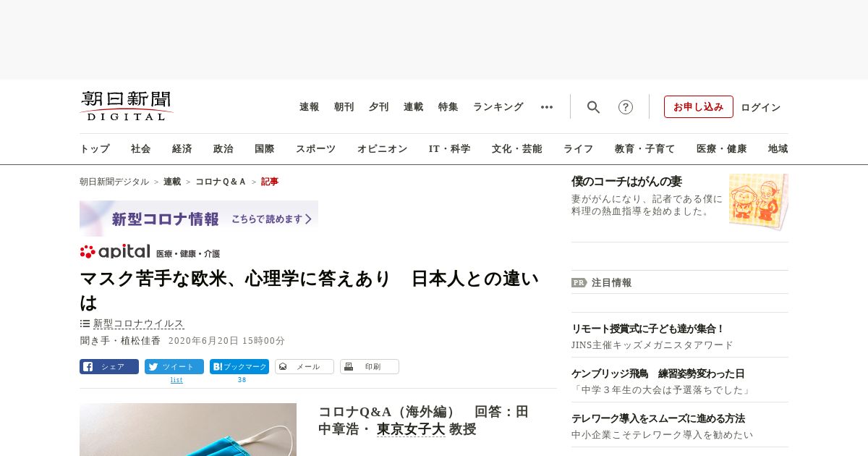The width and height of the screenshot is (868, 456).
Task: Open リモート授賞式に子ども達が集合！ link
Action: tap(648, 329)
